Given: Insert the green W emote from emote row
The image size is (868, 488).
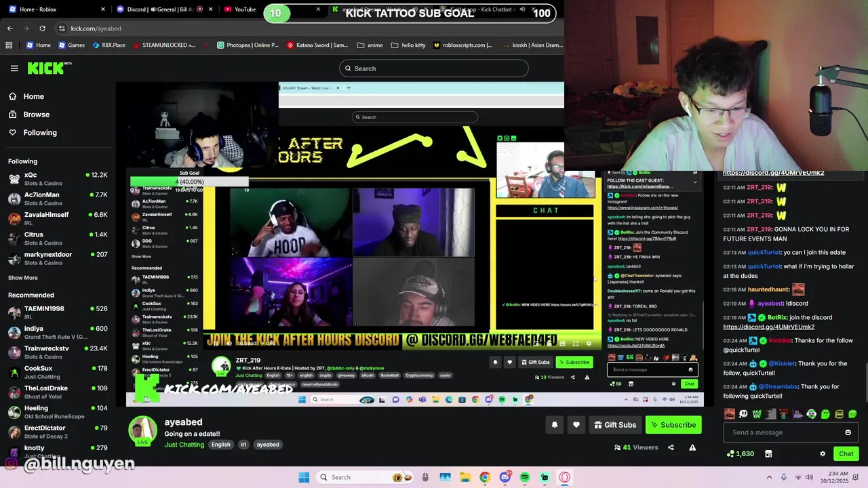Looking at the screenshot, I should coord(757,414).
